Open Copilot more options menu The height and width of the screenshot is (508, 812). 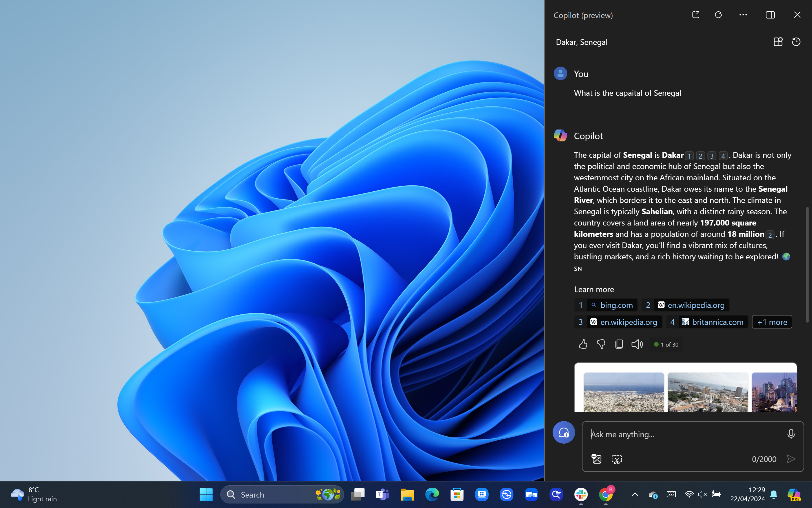click(743, 15)
